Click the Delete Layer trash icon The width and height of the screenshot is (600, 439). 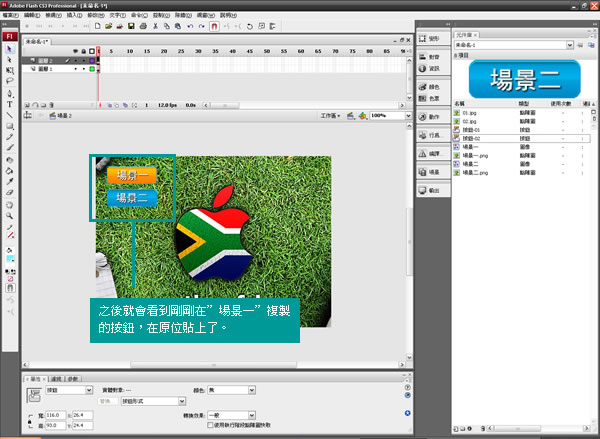[x=51, y=105]
